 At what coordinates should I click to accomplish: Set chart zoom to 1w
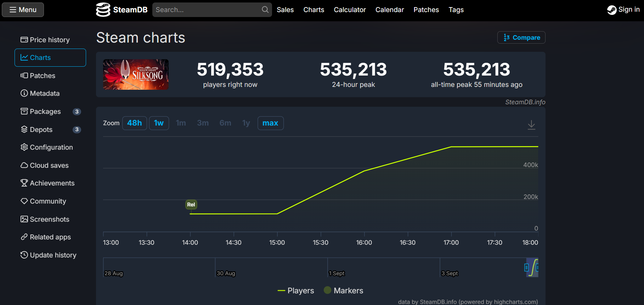(159, 123)
